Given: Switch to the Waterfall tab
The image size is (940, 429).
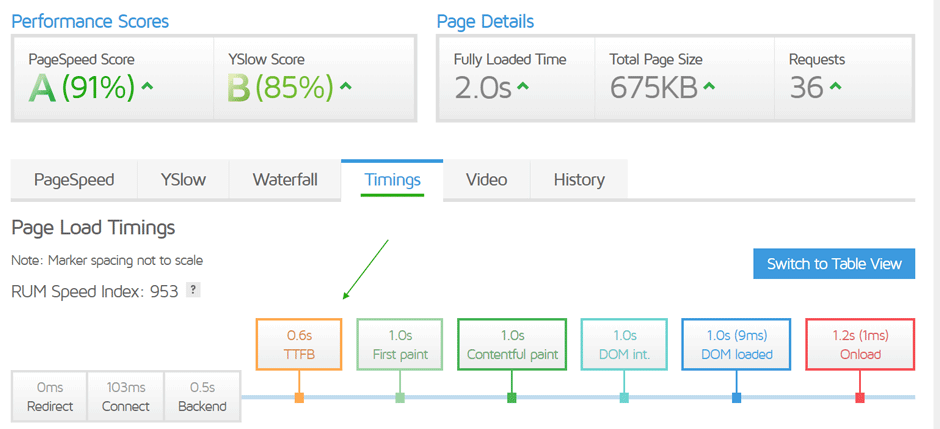Looking at the screenshot, I should (285, 180).
